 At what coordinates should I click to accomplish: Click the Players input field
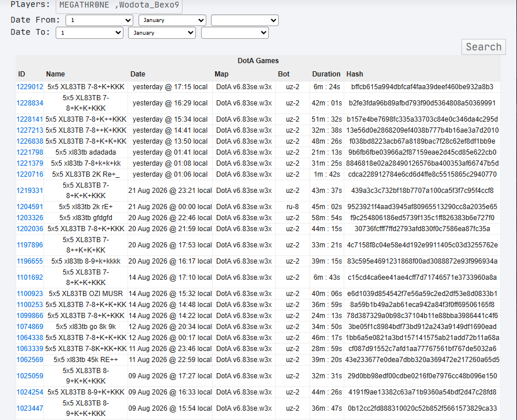click(119, 5)
